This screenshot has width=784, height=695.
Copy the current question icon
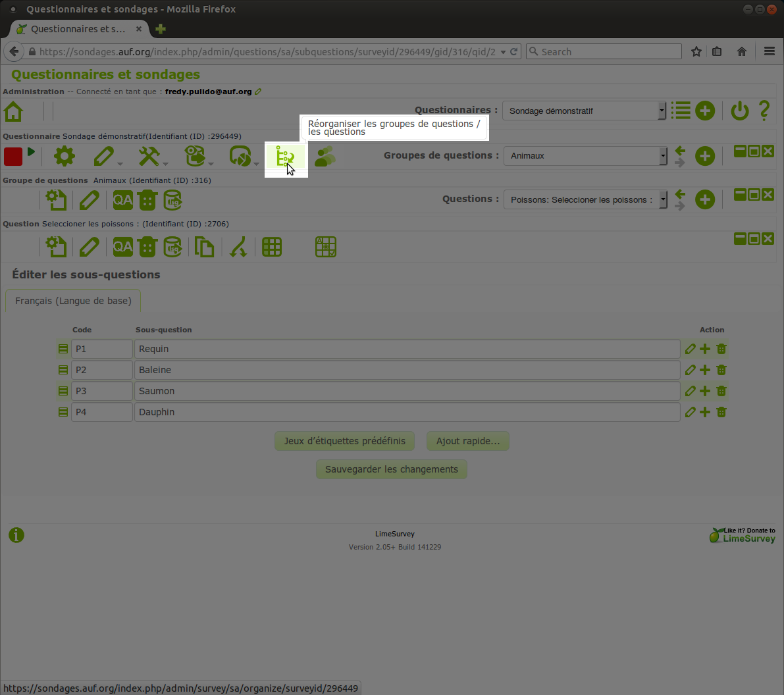204,247
